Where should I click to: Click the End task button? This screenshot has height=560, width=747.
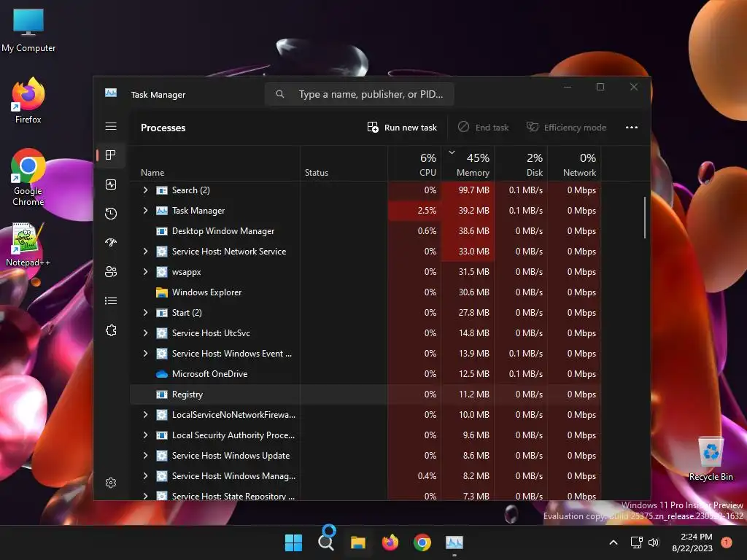point(483,127)
